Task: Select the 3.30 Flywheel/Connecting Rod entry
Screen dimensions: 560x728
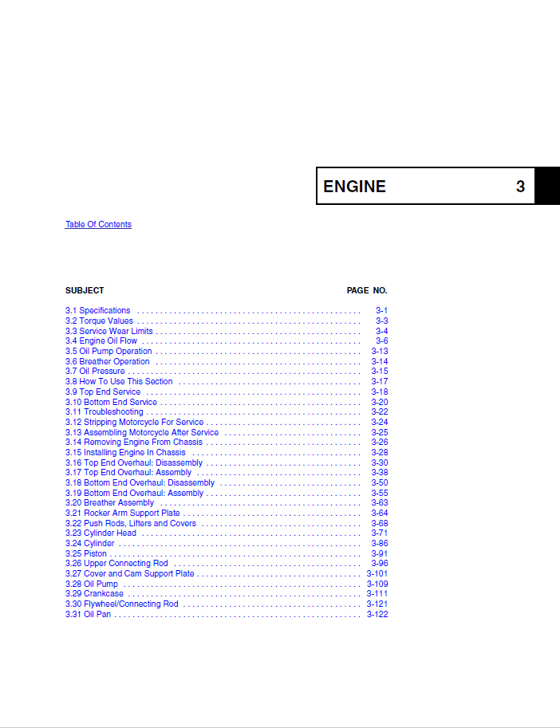Action: (x=121, y=604)
